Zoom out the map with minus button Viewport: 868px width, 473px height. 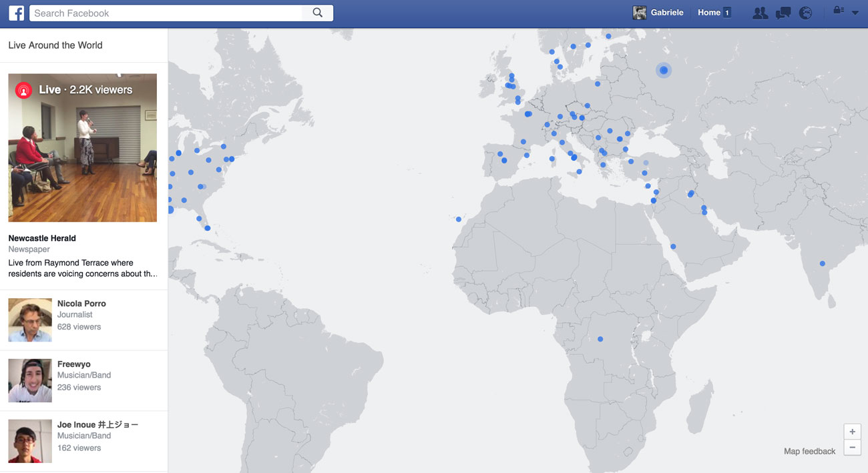point(852,448)
